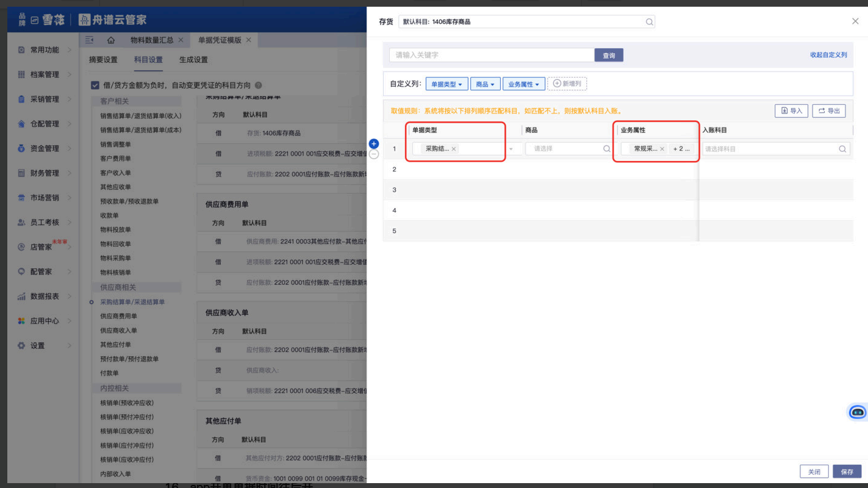Click the 导入 import button
The height and width of the screenshot is (488, 868).
pyautogui.click(x=791, y=111)
